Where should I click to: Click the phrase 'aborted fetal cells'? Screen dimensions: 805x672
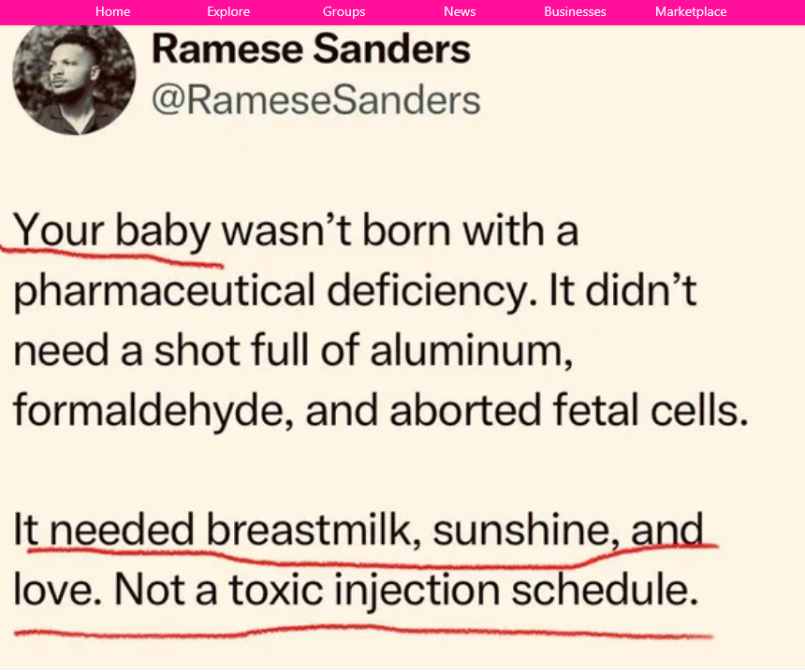[568, 411]
